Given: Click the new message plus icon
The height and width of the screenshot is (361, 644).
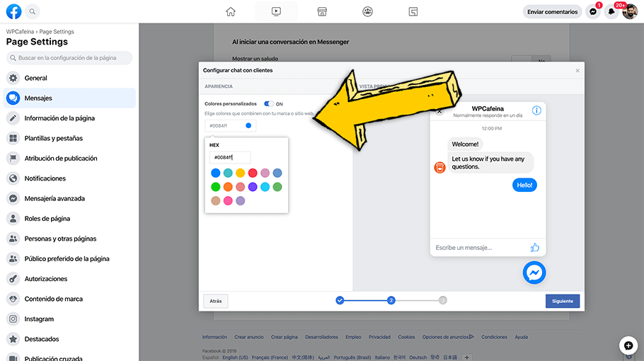Looking at the screenshot, I should 628,345.
